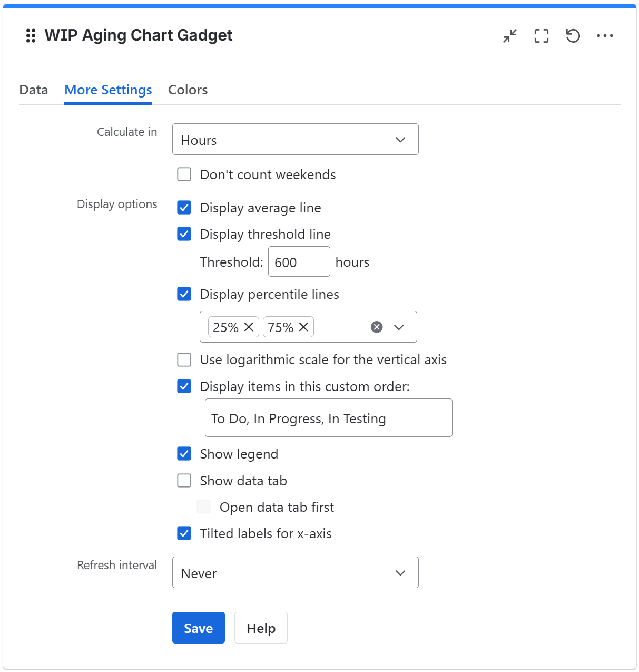Open the gadget's more options ellipsis menu
Image resolution: width=639 pixels, height=672 pixels.
point(605,36)
